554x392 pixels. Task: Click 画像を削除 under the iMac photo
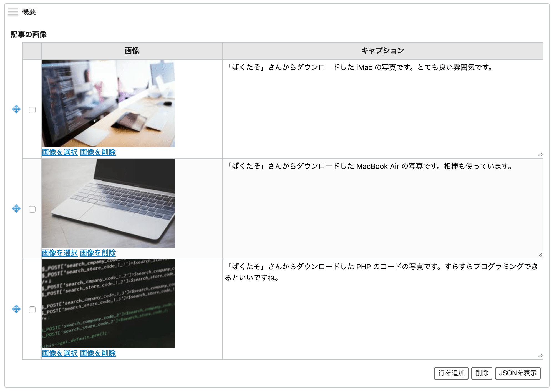(98, 152)
